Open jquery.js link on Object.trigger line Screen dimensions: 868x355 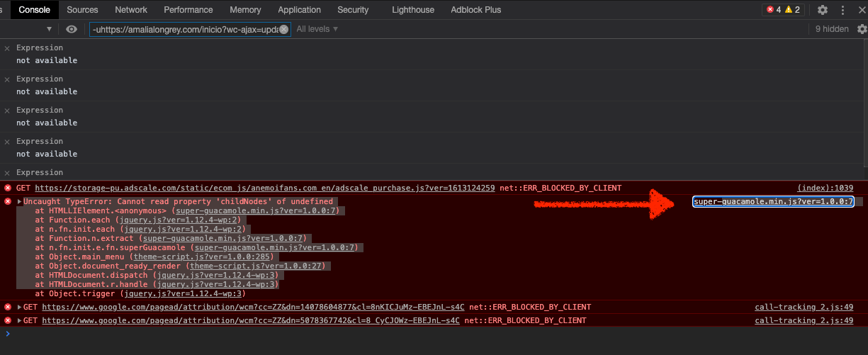(182, 293)
